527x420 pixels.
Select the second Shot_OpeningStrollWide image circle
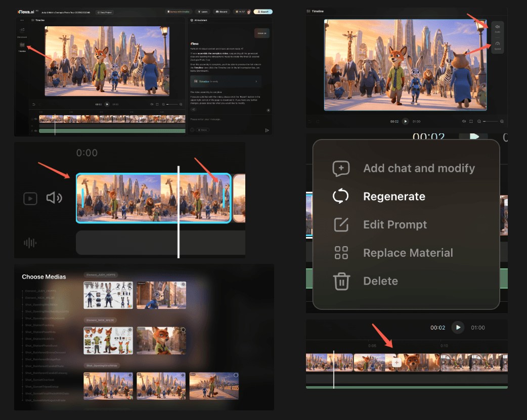(x=183, y=376)
